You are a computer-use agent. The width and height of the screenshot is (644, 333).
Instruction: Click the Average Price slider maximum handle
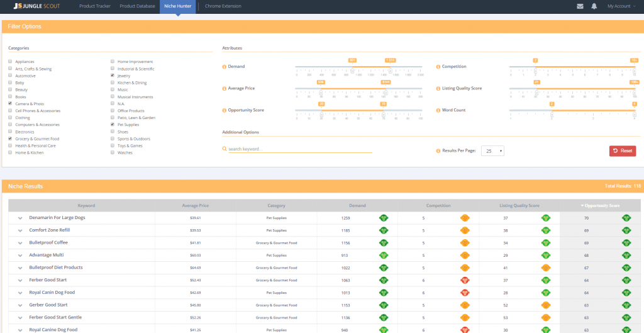(386, 93)
